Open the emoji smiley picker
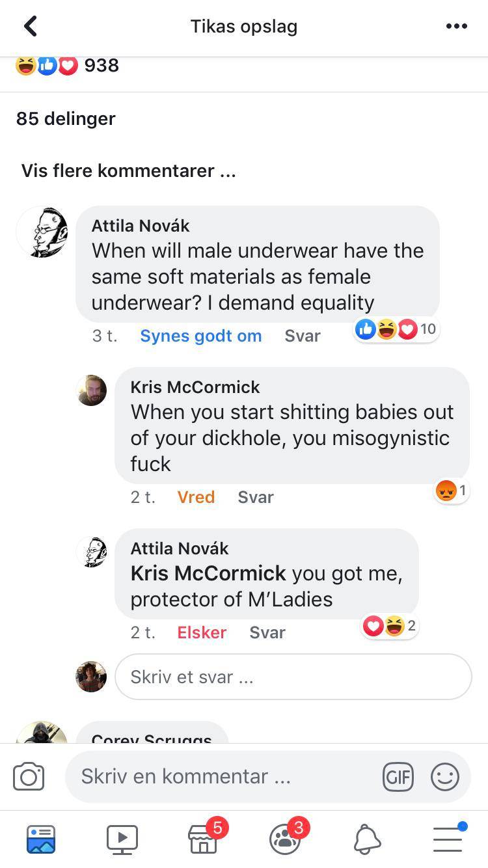Screen dimensions: 488x868 (x=445, y=777)
